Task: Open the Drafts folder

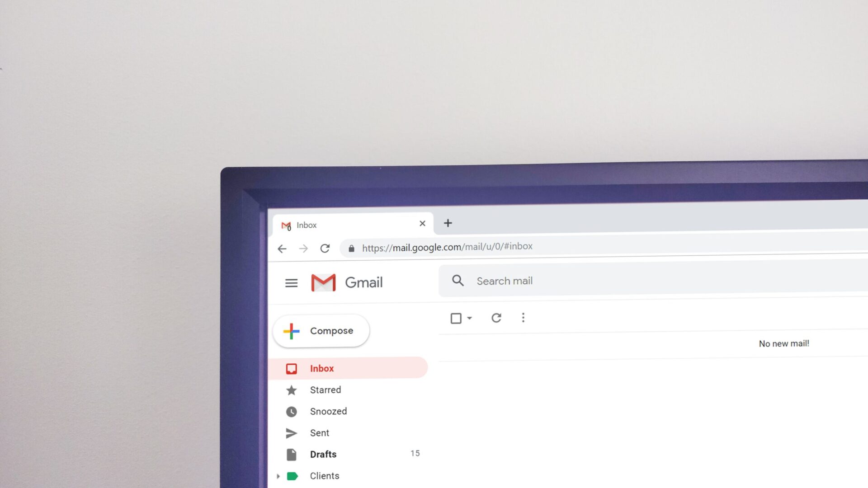Action: (x=322, y=454)
